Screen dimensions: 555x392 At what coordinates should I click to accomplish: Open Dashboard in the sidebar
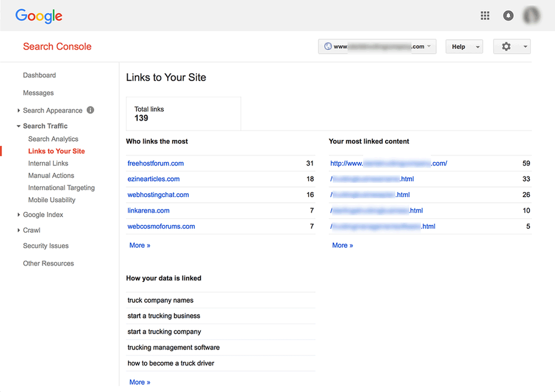point(39,75)
